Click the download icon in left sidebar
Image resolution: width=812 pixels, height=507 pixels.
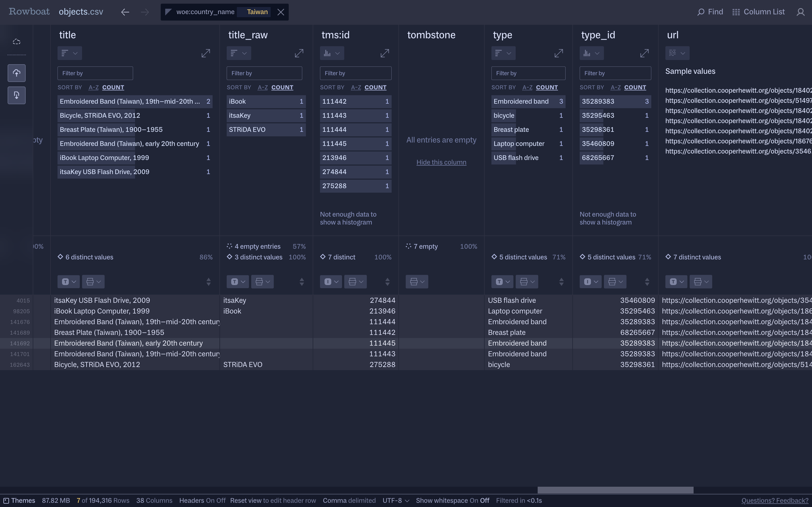16,95
